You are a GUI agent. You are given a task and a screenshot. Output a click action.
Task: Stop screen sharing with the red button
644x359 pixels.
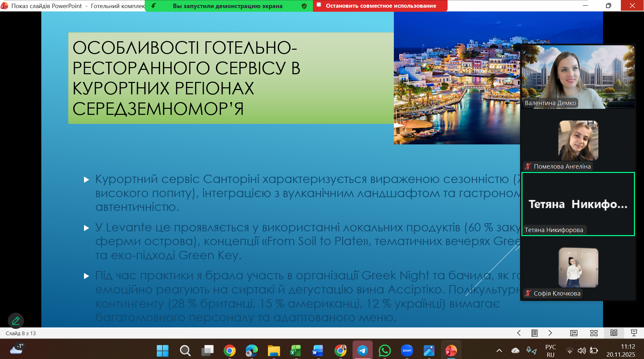(x=380, y=6)
